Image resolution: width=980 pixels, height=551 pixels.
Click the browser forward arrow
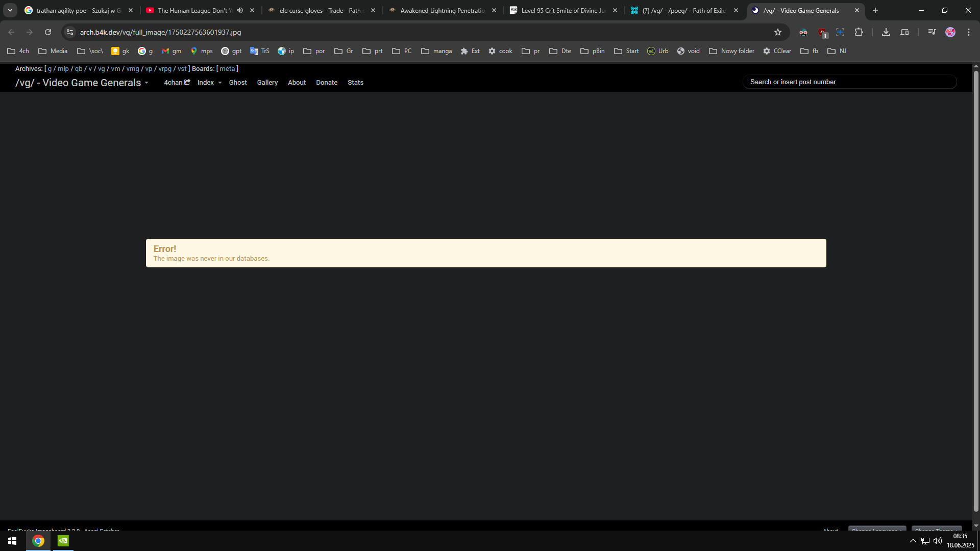click(30, 32)
